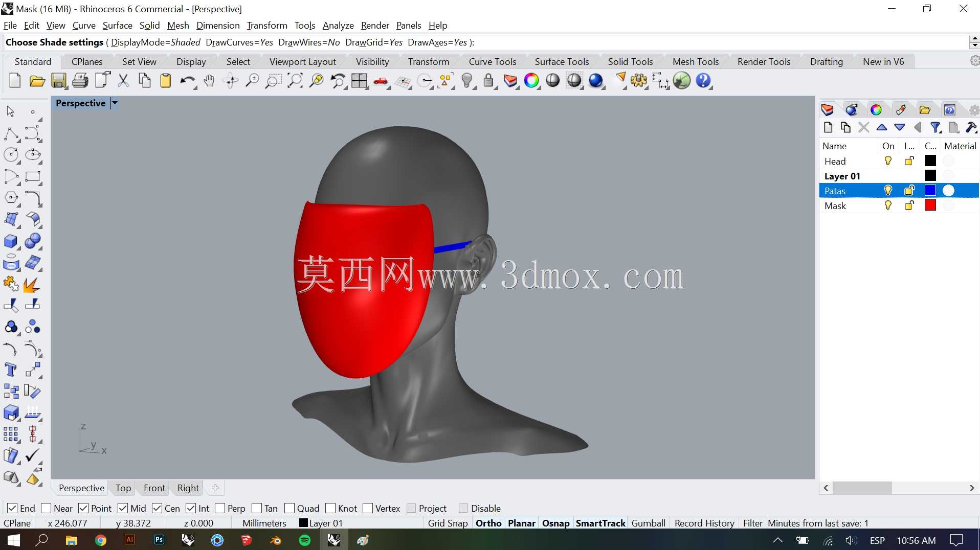Click the Paste clipboard icon

166,81
